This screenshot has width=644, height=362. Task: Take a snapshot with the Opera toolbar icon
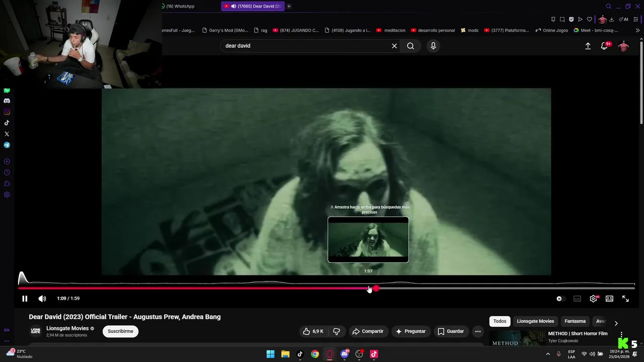point(562,19)
